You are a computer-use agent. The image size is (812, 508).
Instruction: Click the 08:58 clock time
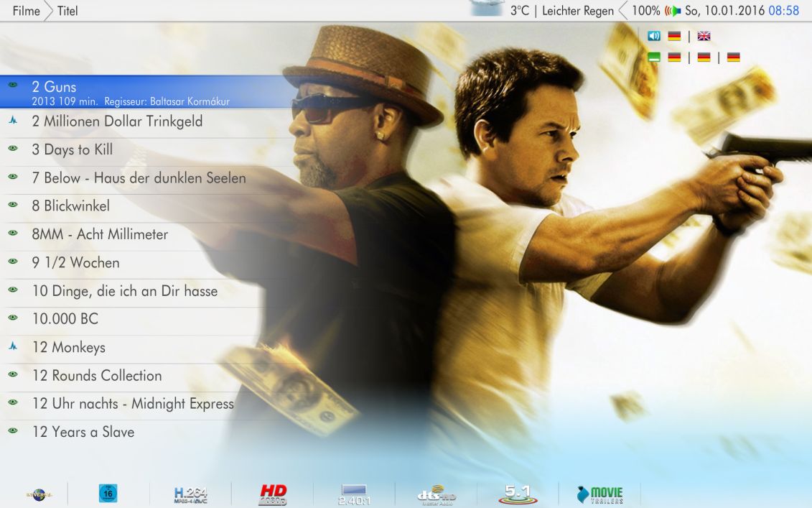point(783,11)
